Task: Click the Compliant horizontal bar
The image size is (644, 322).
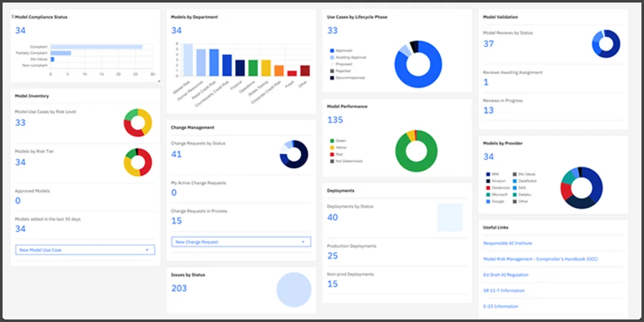Action: click(96, 47)
